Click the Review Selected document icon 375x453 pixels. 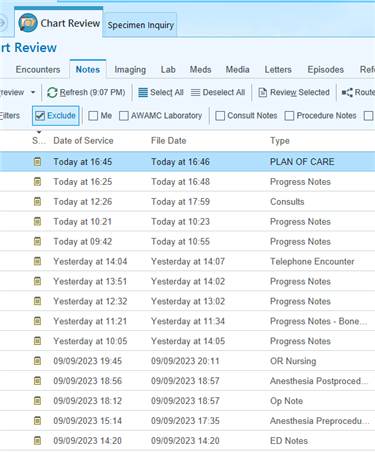(x=263, y=92)
